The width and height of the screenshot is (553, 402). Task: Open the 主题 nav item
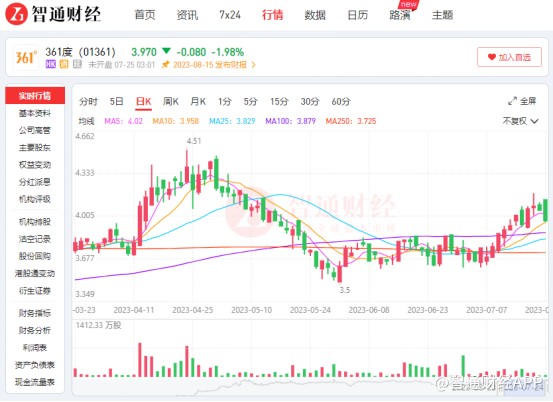coord(442,15)
